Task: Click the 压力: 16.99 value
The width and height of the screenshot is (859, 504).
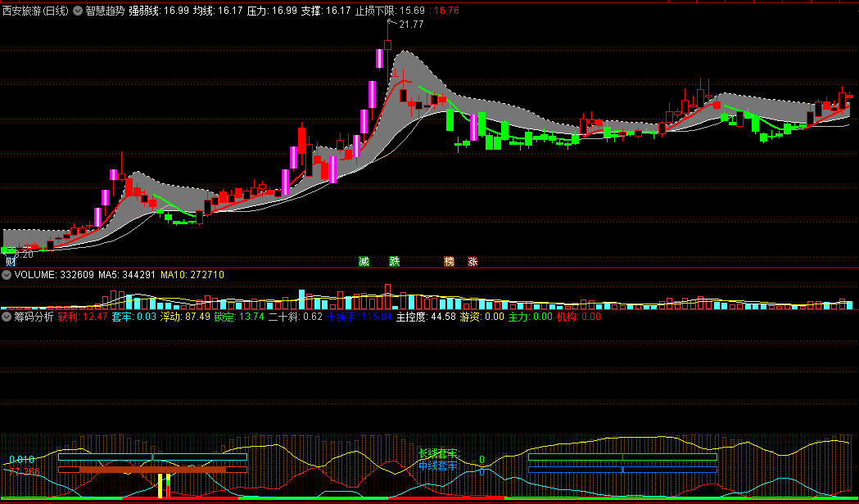Action: (272, 11)
